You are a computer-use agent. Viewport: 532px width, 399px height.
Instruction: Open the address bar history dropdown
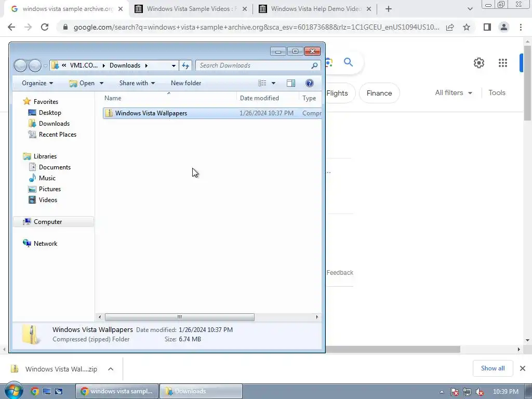pyautogui.click(x=174, y=65)
